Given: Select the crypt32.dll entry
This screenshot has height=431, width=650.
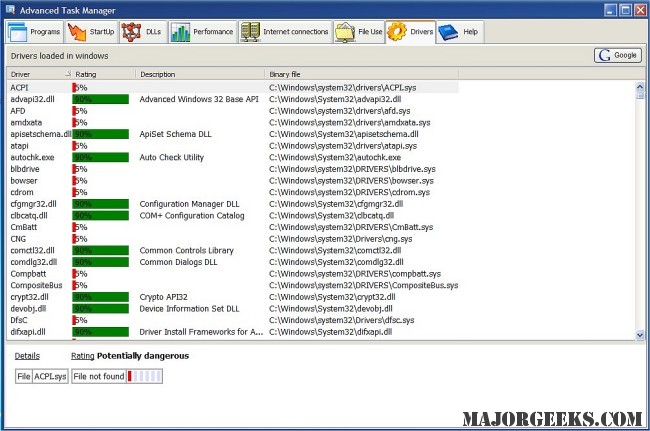Looking at the screenshot, I should click(x=234, y=297).
